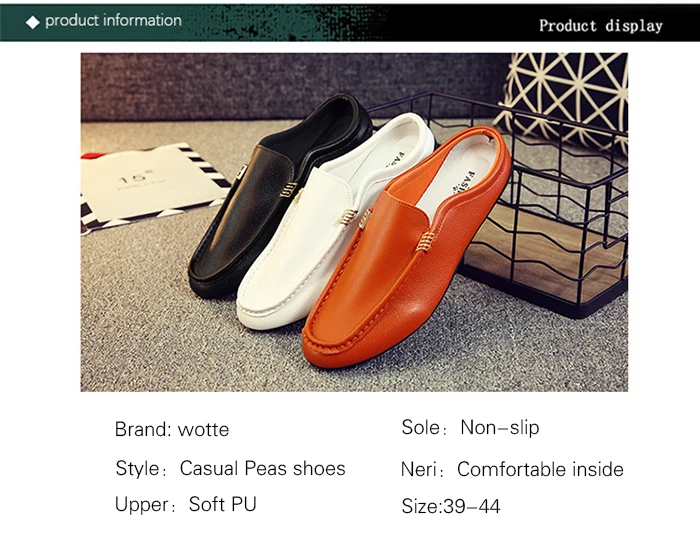The width and height of the screenshot is (700, 555).
Task: Click the striped card showing 15°
Action: (152, 188)
